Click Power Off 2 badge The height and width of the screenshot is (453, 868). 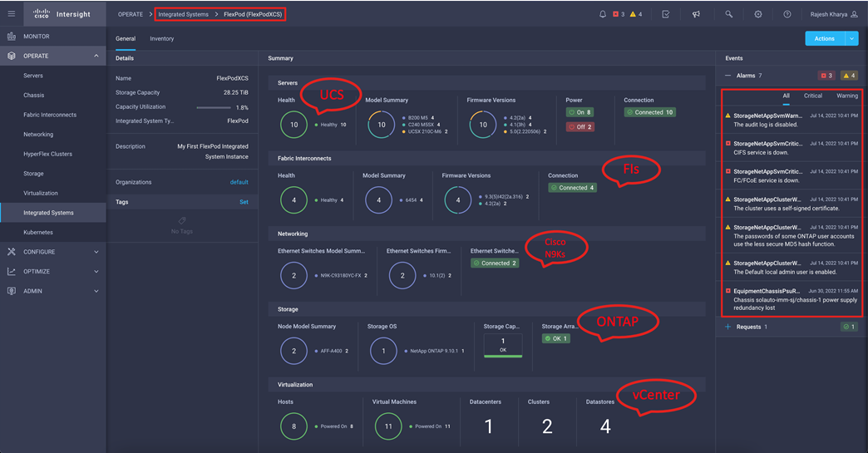579,126
